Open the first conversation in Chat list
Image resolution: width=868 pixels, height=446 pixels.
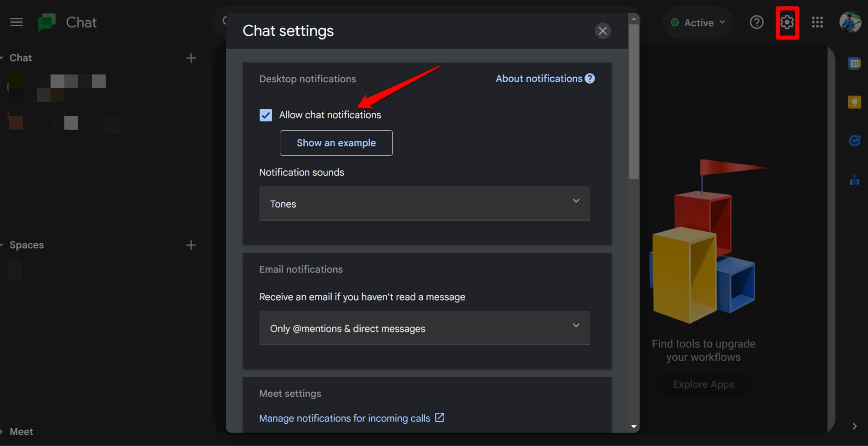tap(57, 87)
